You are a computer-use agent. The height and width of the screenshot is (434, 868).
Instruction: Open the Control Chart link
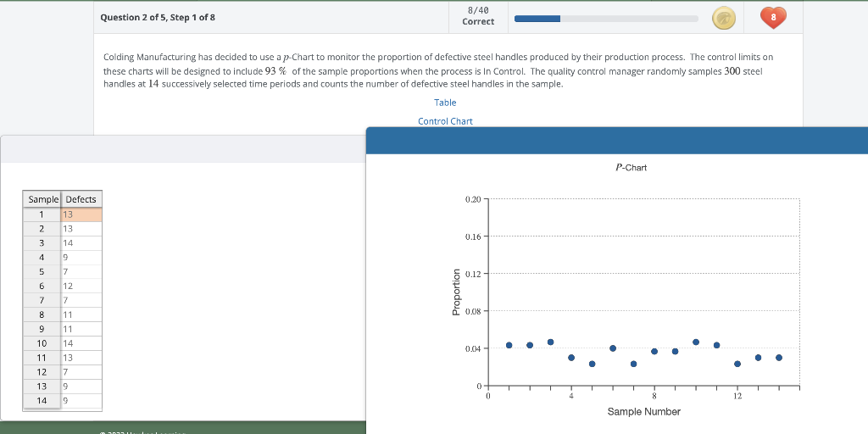click(x=445, y=121)
